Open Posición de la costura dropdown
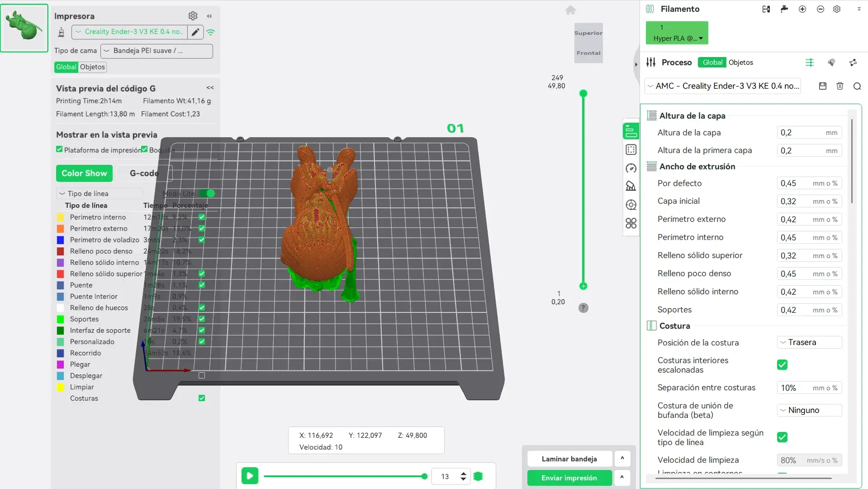868x489 pixels. (x=809, y=342)
